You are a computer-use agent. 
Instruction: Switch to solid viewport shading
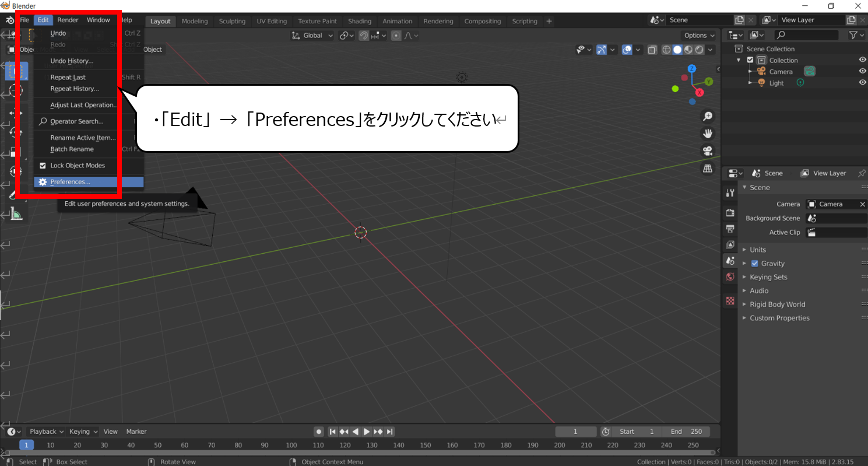click(677, 50)
